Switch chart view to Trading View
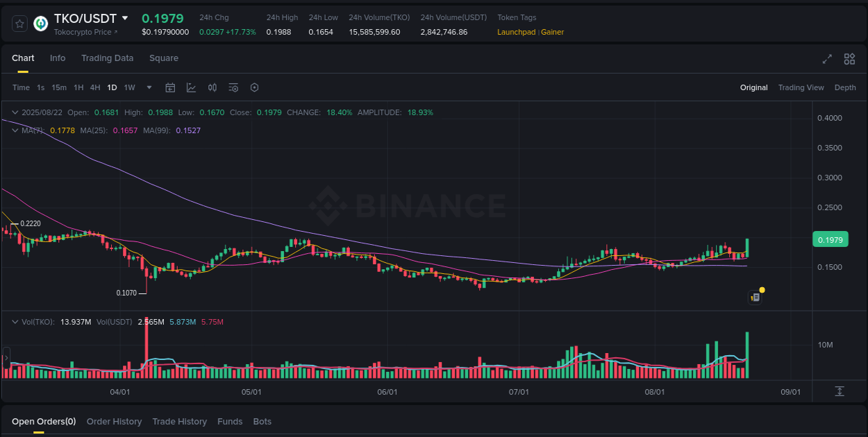868x437 pixels. tap(801, 87)
